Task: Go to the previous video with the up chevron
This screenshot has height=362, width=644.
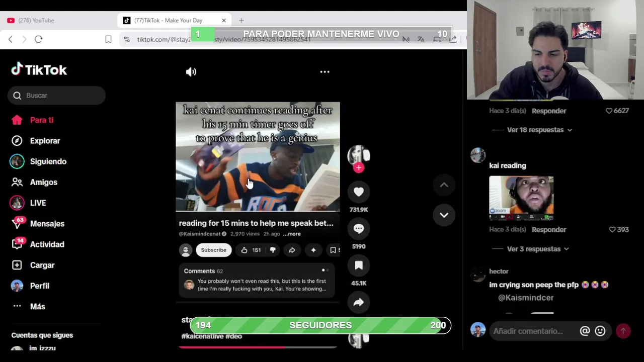Action: (444, 185)
